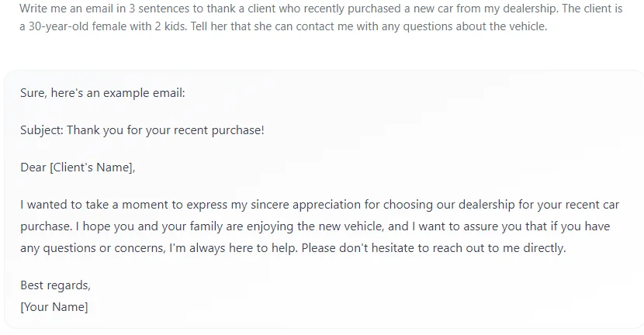Click the prompt line mentioning "30-year-old female"

[x=283, y=26]
